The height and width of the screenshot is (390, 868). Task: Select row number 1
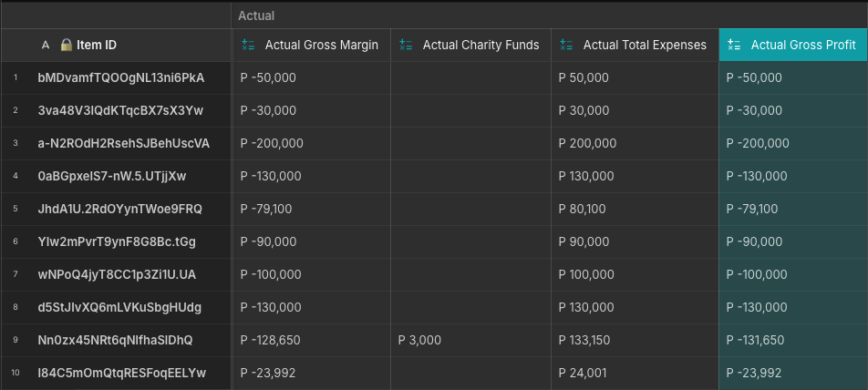[15, 77]
